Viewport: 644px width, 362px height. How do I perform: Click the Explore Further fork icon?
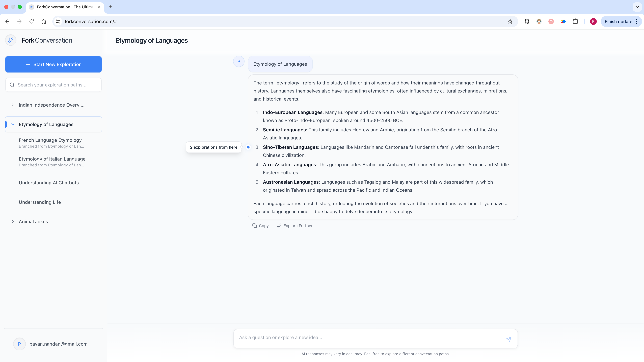(279, 226)
